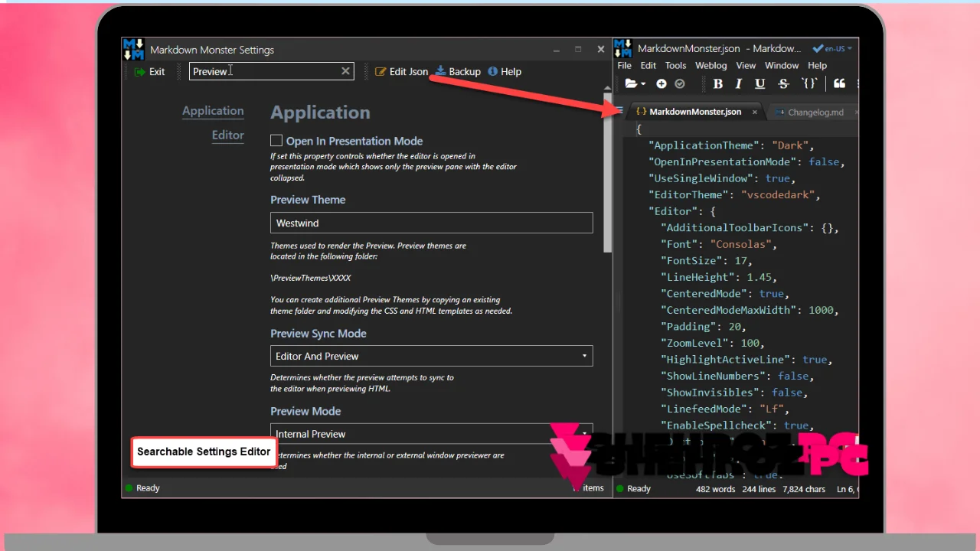The height and width of the screenshot is (551, 980).
Task: Toggle Strikethrough formatting
Action: [783, 84]
